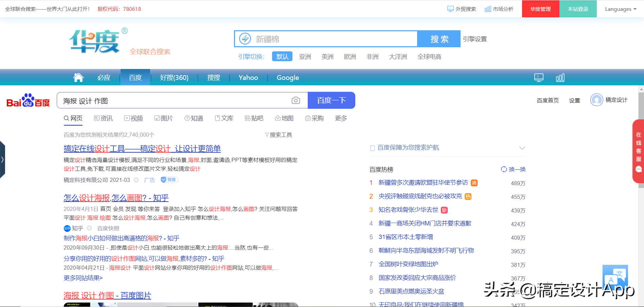Click the Huadu search input field
This screenshot has height=307, width=644.
point(325,39)
